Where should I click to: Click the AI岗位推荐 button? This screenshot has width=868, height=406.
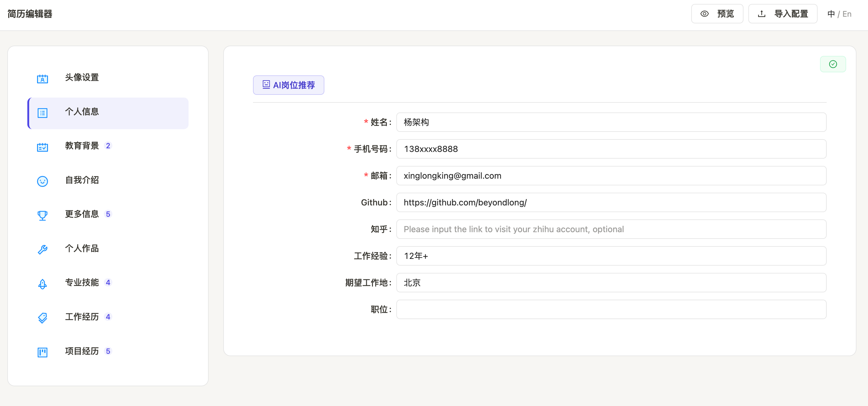pos(289,85)
